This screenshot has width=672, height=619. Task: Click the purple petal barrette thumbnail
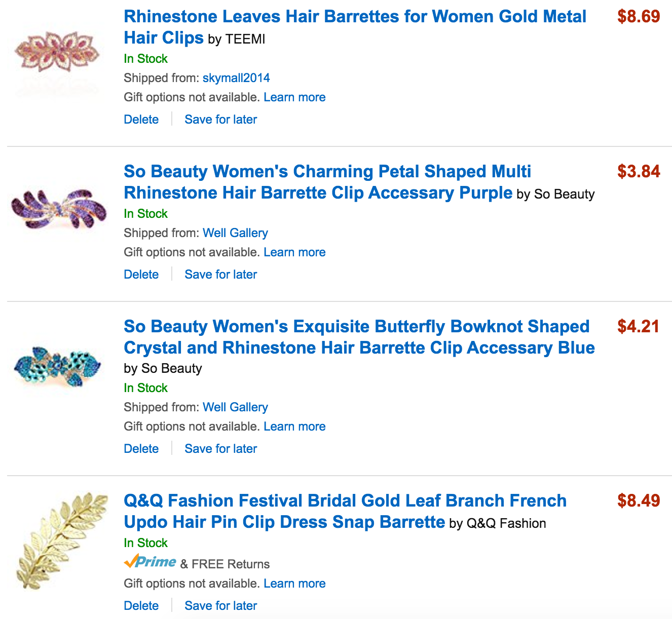pyautogui.click(x=59, y=208)
